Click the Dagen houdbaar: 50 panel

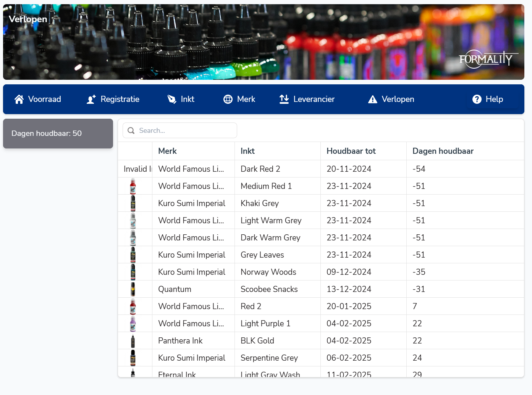(x=58, y=134)
